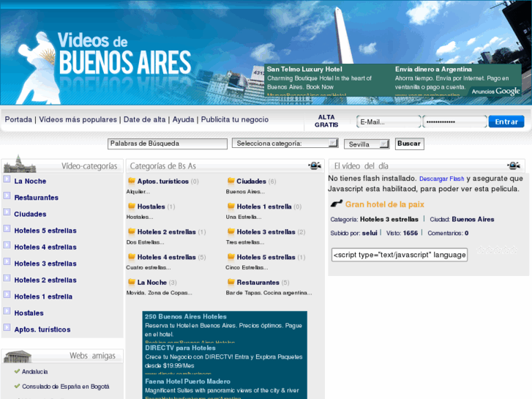Open Ayuda in the navigation bar
532x399 pixels.
[x=183, y=119]
